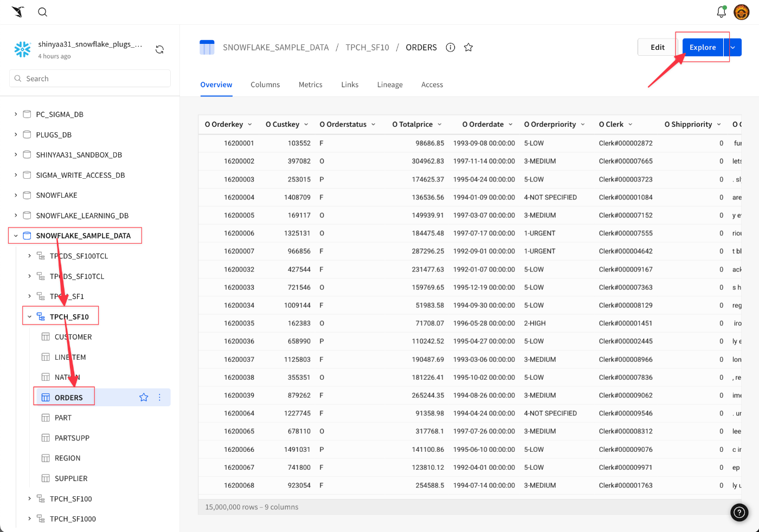Click total price cell 304962.83
The height and width of the screenshot is (532, 759).
coord(428,161)
